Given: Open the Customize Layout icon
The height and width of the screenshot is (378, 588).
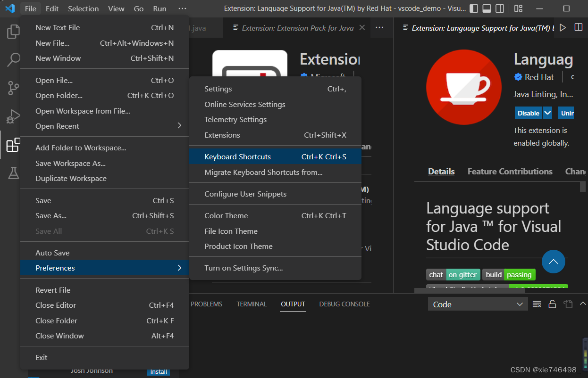Looking at the screenshot, I should click(518, 8).
